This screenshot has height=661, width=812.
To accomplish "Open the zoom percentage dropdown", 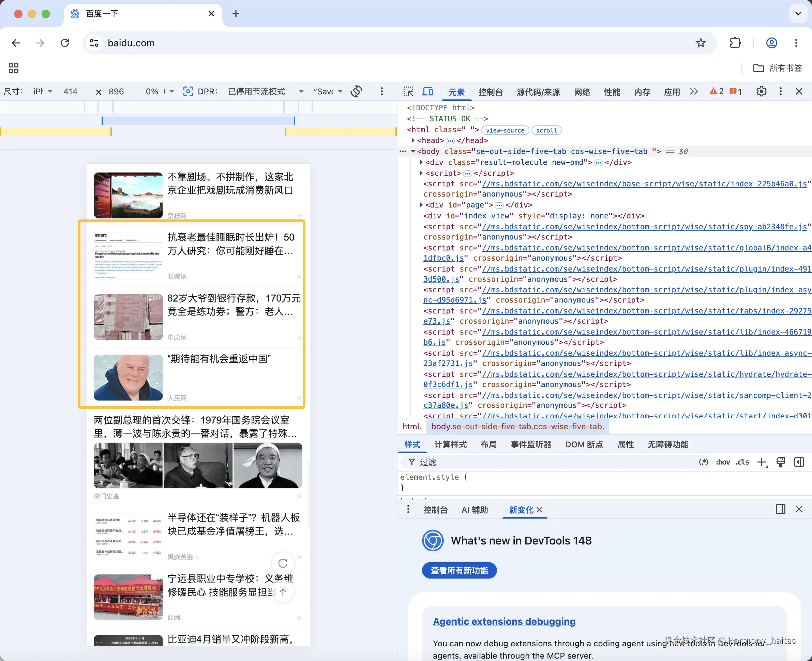I will pyautogui.click(x=160, y=91).
